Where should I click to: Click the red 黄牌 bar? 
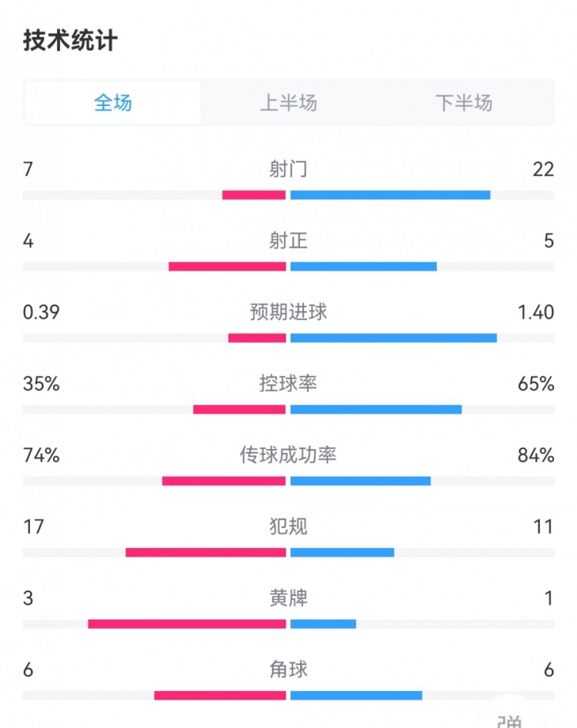coord(187,624)
